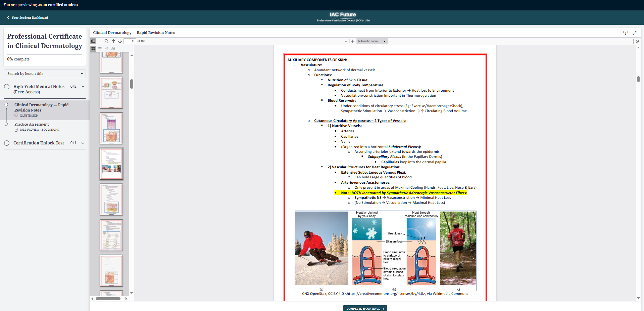Screen dimensions: 644x311
Task: Zoom out with the minus button
Action: [x=346, y=41]
